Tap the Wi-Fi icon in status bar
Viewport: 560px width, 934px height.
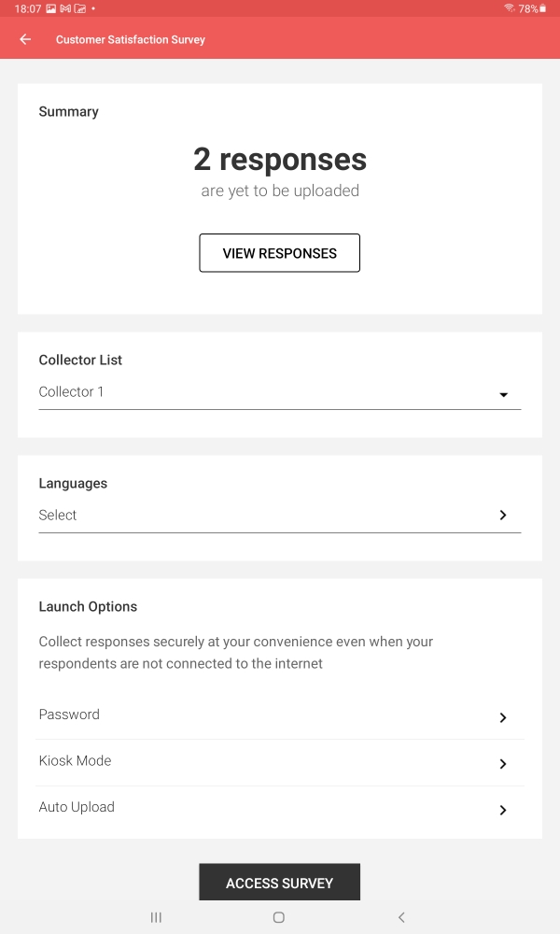click(x=509, y=8)
